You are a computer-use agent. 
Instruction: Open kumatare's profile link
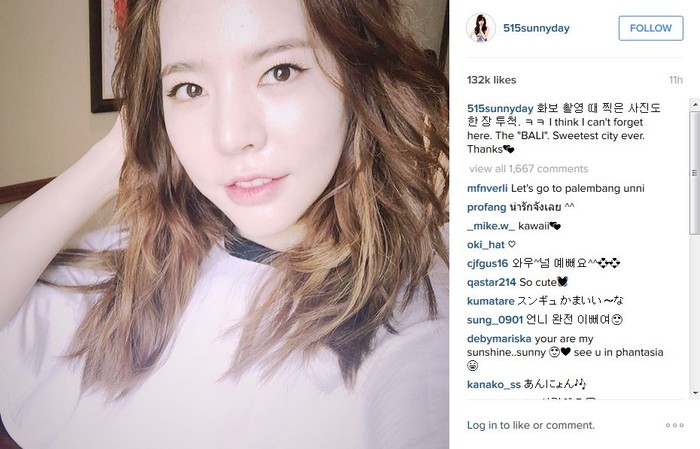(491, 301)
